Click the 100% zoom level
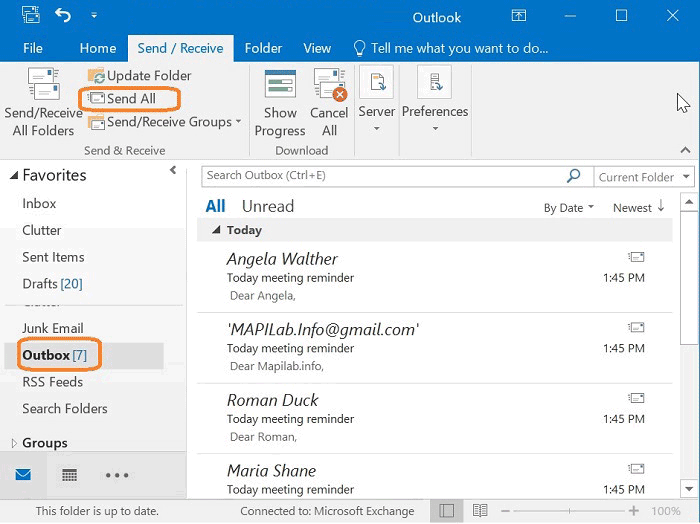 (666, 511)
